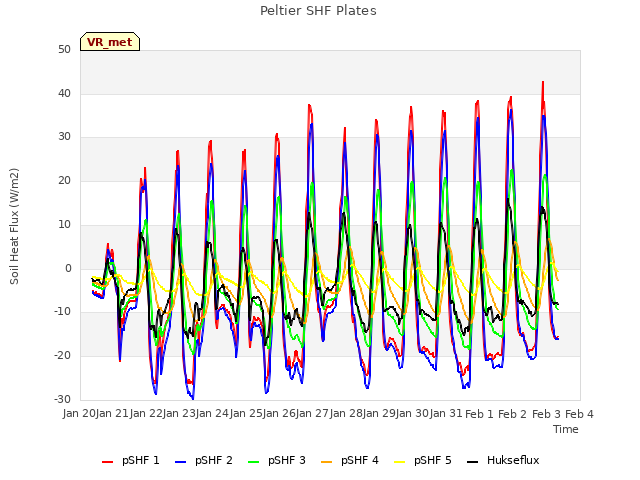Click the y-axis tick value 40
The height and width of the screenshot is (480, 640).
64,93
